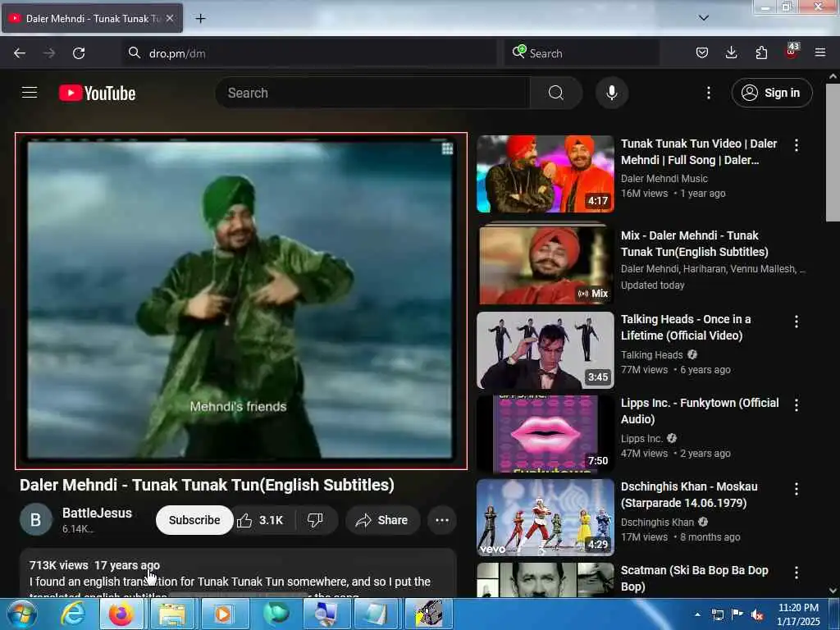Screen dimensions: 840x630
Task: Show hidden tray icons arrow
Action: (x=697, y=615)
